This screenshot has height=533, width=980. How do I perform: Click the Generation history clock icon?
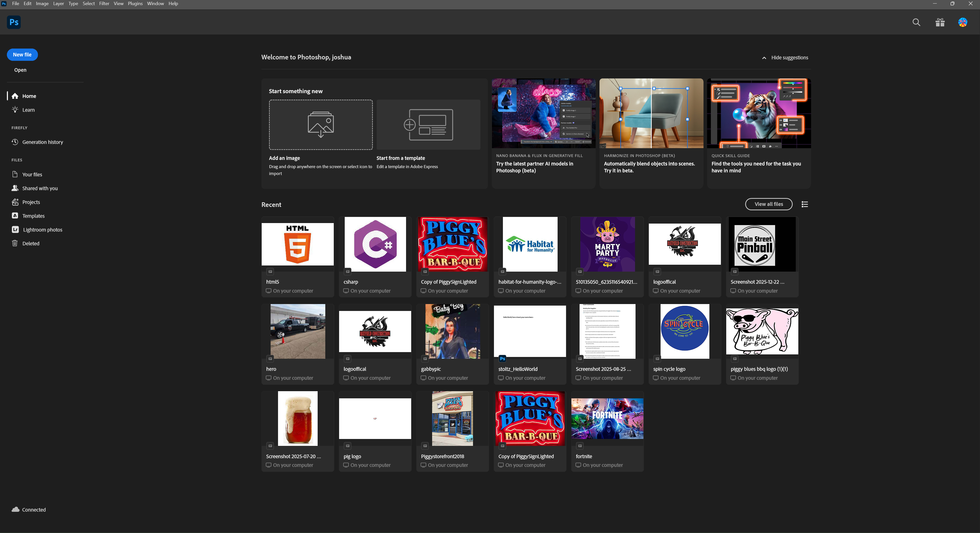pyautogui.click(x=15, y=142)
